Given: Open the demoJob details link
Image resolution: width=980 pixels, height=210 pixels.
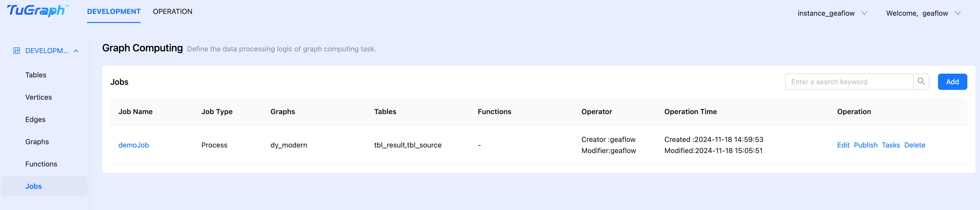Looking at the screenshot, I should 134,145.
